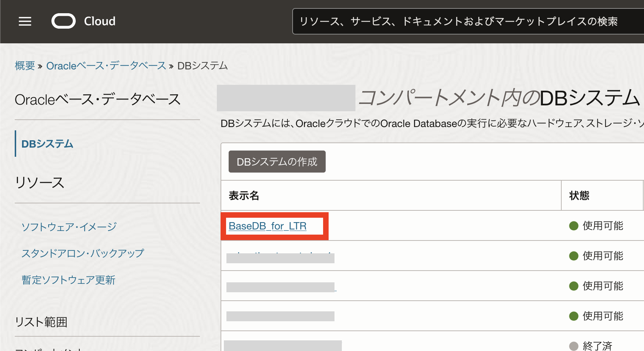Viewport: 644px width, 351px height.
Task: Navigate to スタンドアロン・バックアップ
Action: tap(83, 253)
